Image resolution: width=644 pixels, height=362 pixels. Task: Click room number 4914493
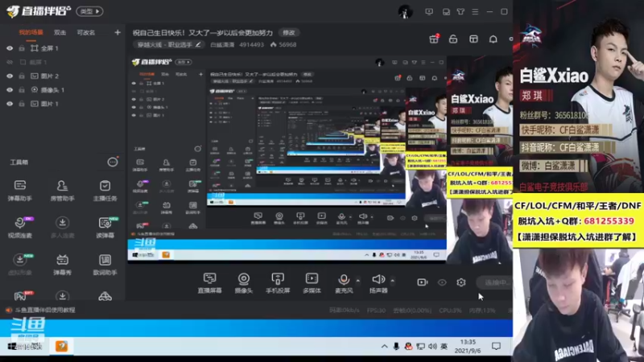pos(251,44)
